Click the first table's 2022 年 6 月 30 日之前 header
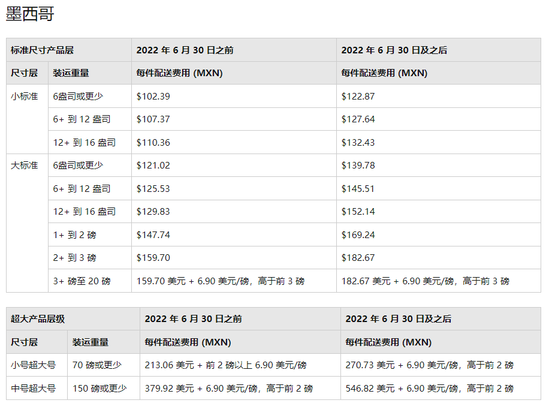Screen dimensions: 549x403 234,50
